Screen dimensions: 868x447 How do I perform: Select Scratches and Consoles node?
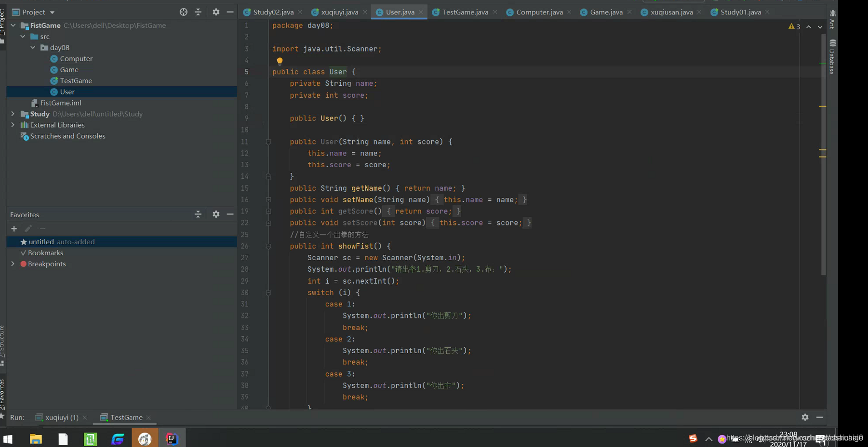67,136
